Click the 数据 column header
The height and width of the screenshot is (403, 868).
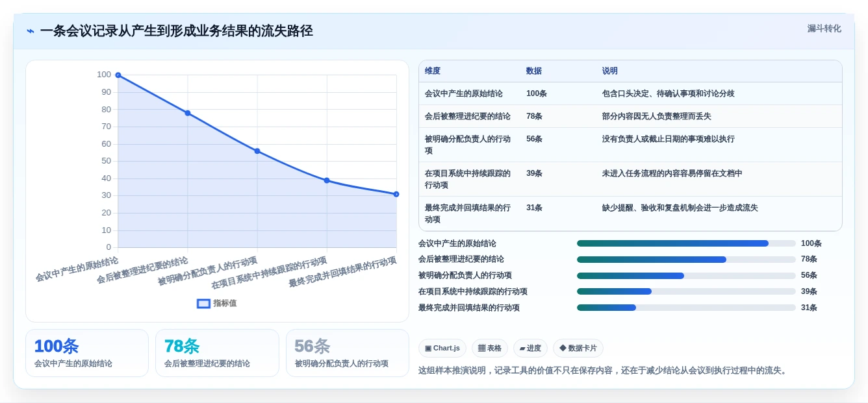534,71
